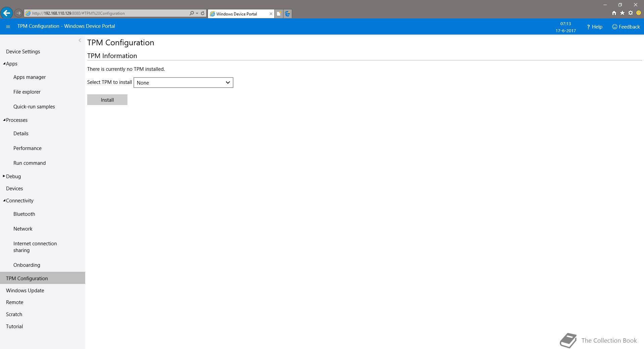Open Devices page

click(x=14, y=189)
